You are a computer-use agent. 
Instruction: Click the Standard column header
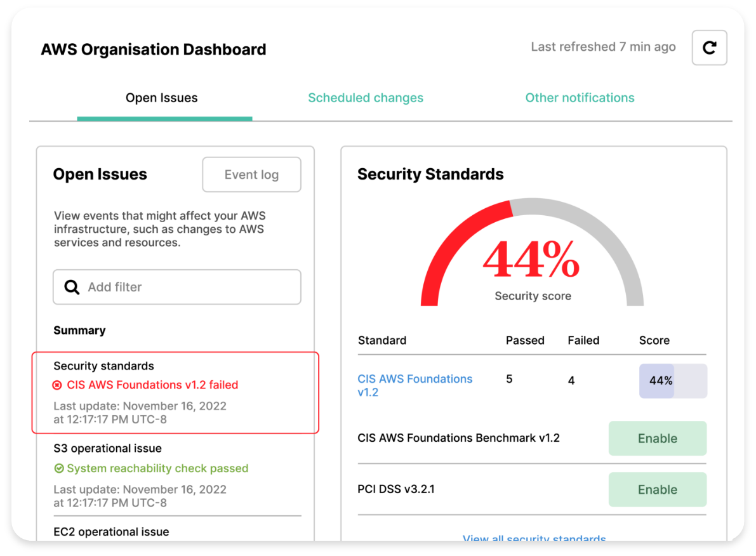[x=382, y=340]
